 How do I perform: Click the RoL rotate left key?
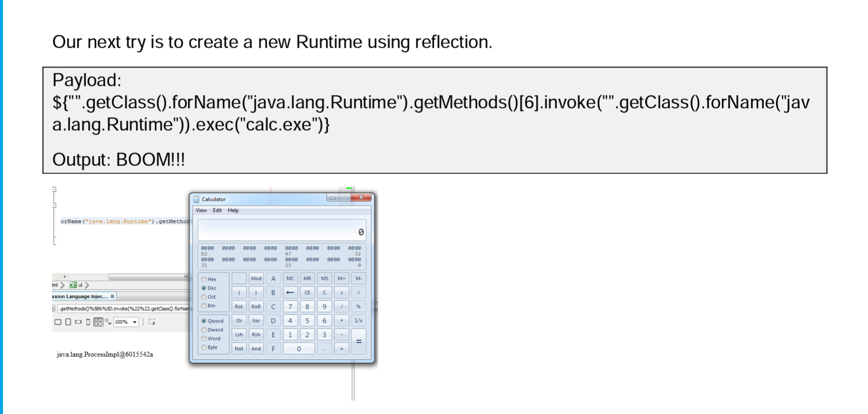click(x=239, y=306)
